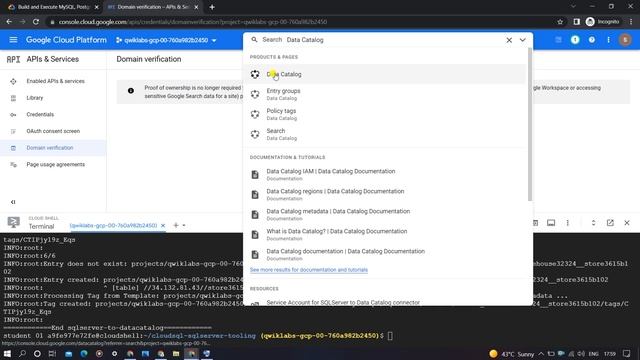This screenshot has height=360, width=640.
Task: Click the info icon in notice banner
Action: (x=131, y=91)
